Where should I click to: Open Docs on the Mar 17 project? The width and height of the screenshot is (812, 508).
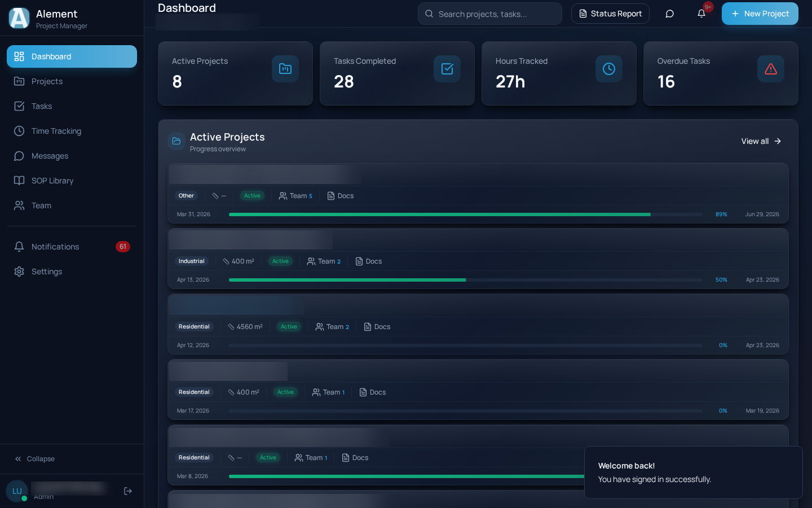(373, 392)
